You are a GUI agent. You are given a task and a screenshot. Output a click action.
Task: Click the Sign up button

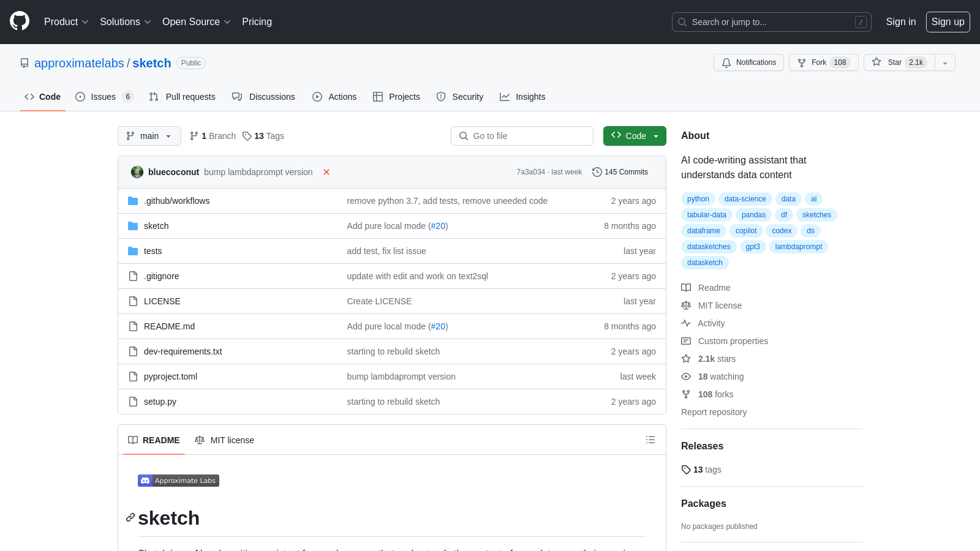(x=948, y=22)
